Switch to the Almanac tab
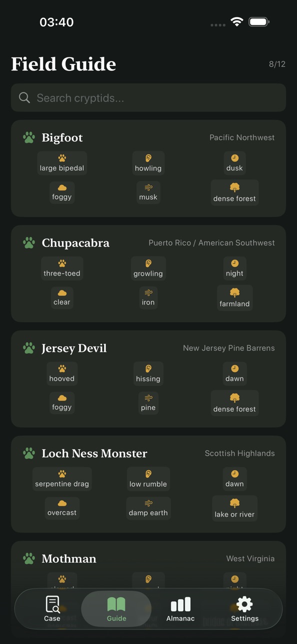The image size is (297, 644). tap(180, 609)
